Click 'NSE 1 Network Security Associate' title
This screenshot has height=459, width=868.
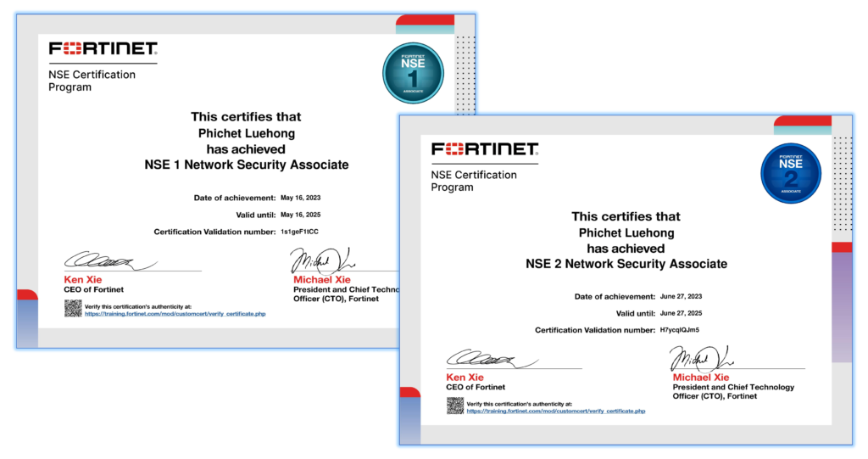pyautogui.click(x=247, y=165)
